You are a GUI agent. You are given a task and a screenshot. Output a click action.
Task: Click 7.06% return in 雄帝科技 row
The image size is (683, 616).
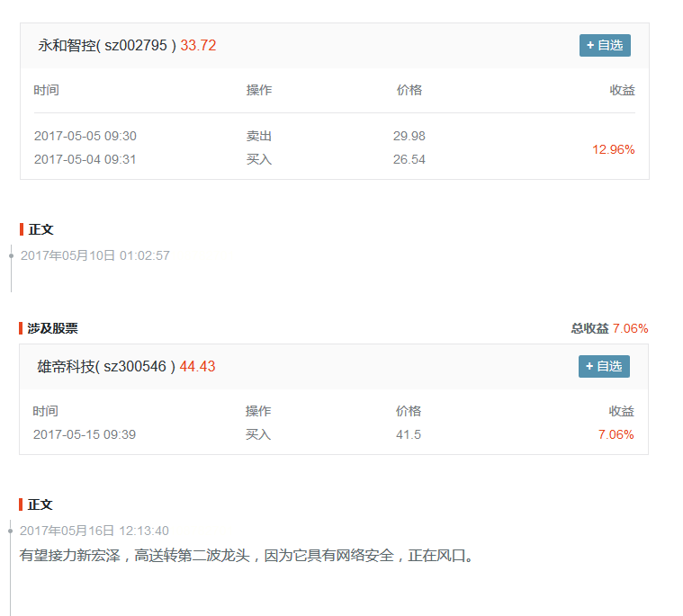tap(616, 434)
